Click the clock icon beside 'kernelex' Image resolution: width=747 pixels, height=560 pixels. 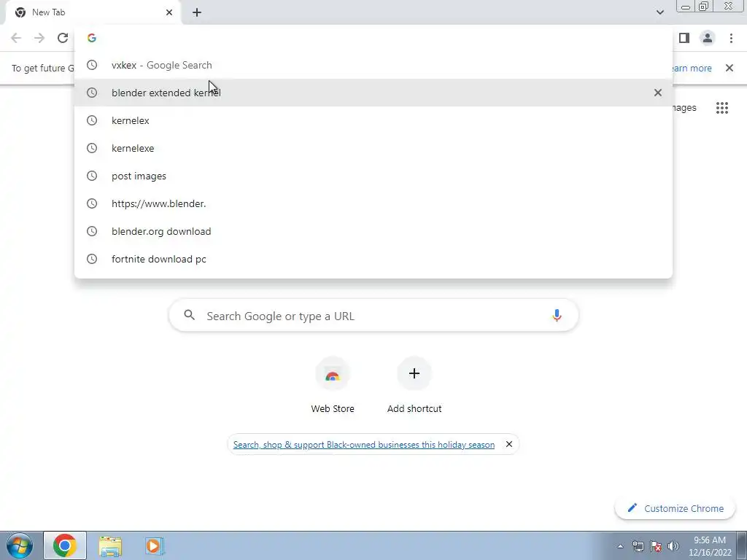(x=92, y=120)
